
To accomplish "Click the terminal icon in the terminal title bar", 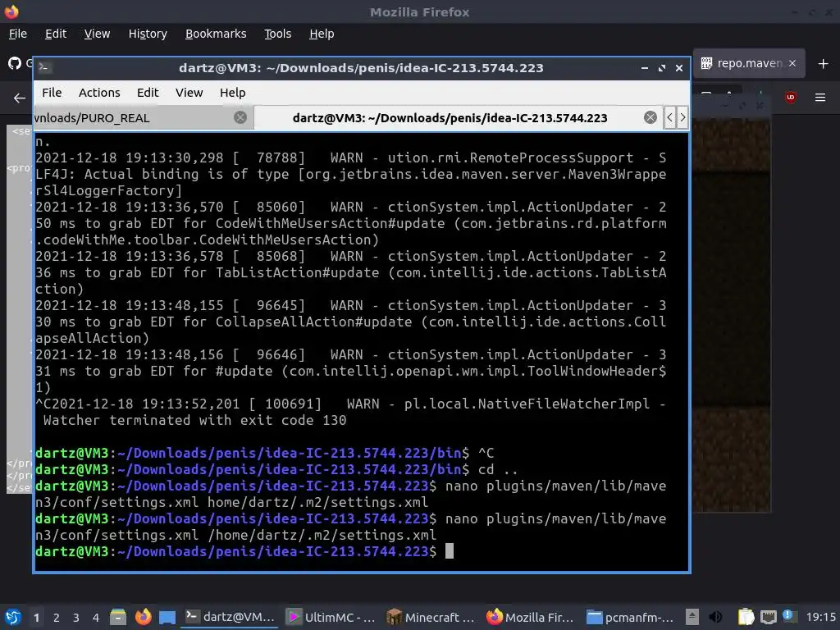I will (44, 67).
